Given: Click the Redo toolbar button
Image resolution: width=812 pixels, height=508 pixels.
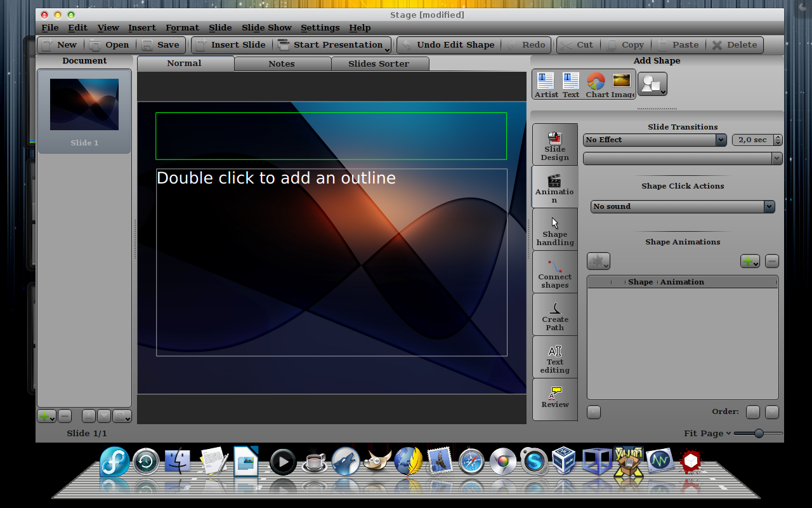Looking at the screenshot, I should (527, 45).
